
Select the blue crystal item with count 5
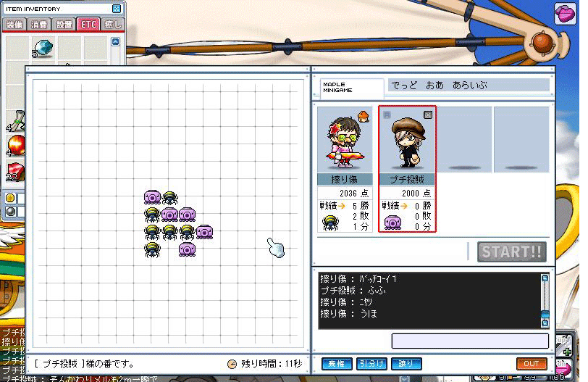coord(43,49)
